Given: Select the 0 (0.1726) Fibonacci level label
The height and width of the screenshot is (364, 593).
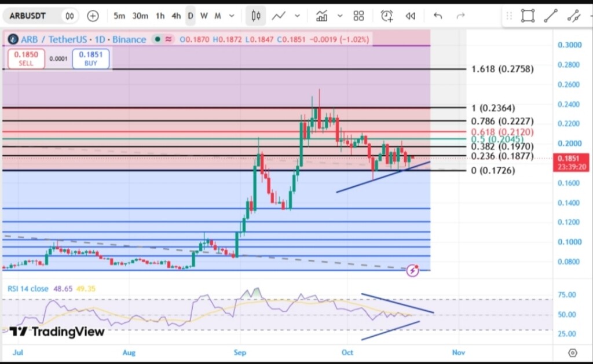Looking at the screenshot, I should pyautogui.click(x=493, y=171).
